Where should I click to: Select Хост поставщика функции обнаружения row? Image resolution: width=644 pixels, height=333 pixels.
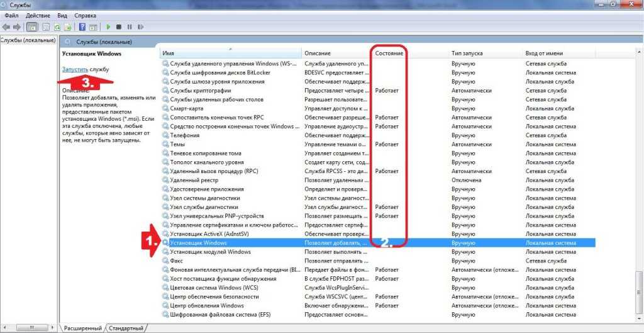tap(378, 279)
